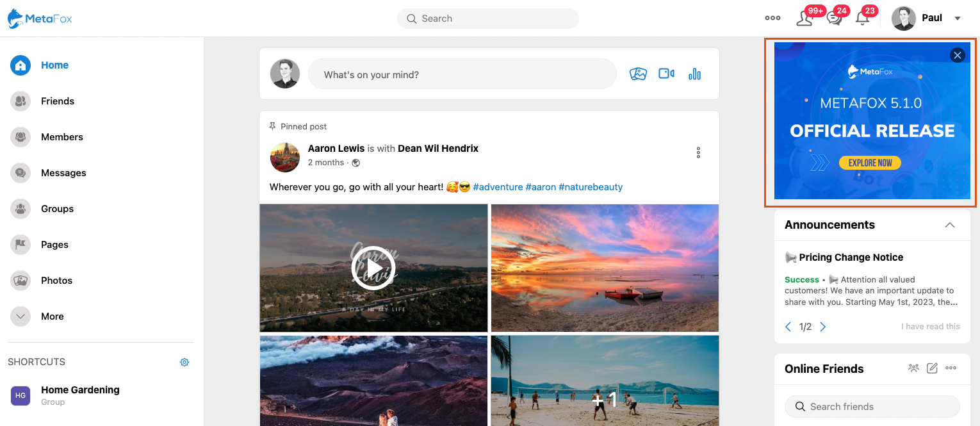Play the video in the pinned post

click(x=373, y=268)
